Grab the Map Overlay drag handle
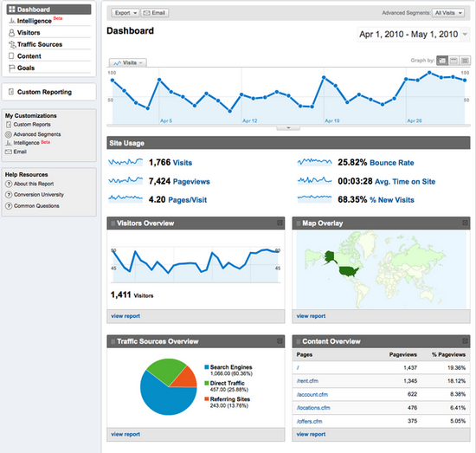476x453 pixels. (x=299, y=223)
